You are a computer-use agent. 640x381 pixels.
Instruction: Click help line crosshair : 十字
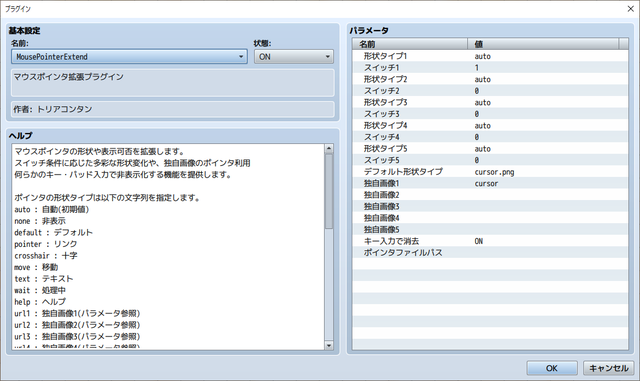point(46,256)
